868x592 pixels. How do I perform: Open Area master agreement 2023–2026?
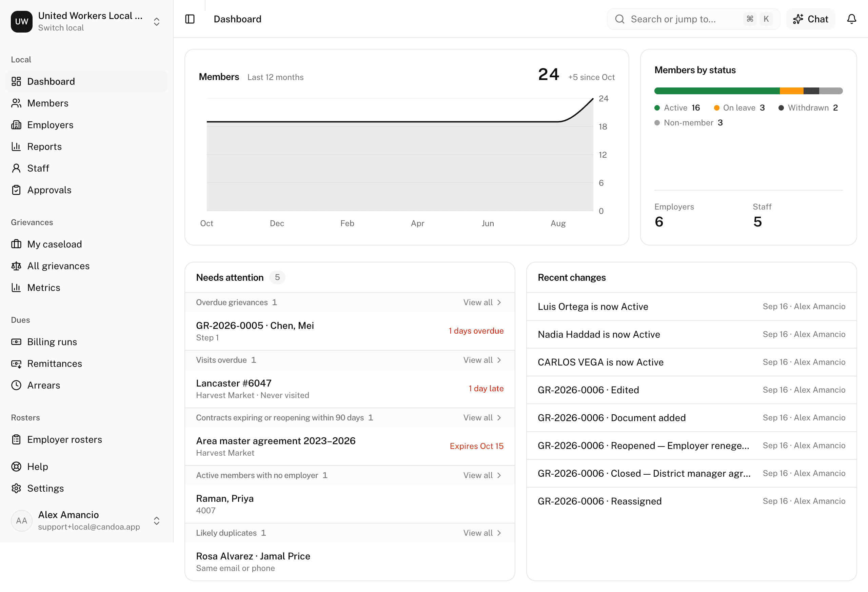click(x=350, y=446)
